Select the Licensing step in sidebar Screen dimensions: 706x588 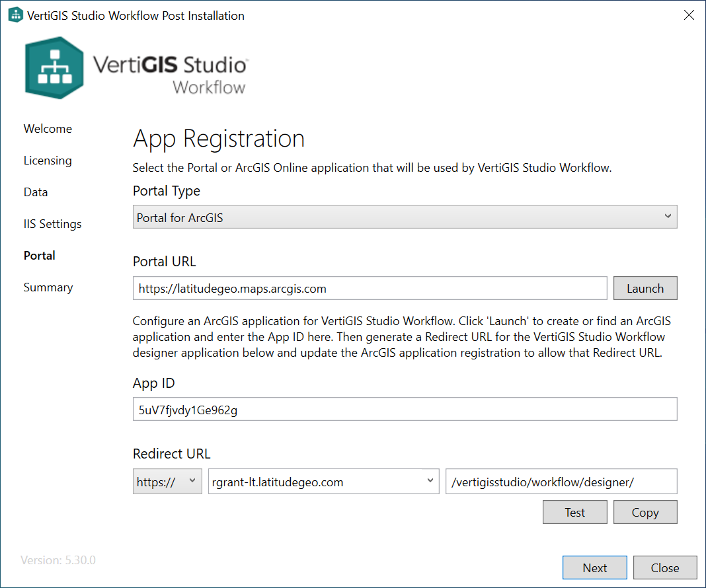tap(48, 161)
